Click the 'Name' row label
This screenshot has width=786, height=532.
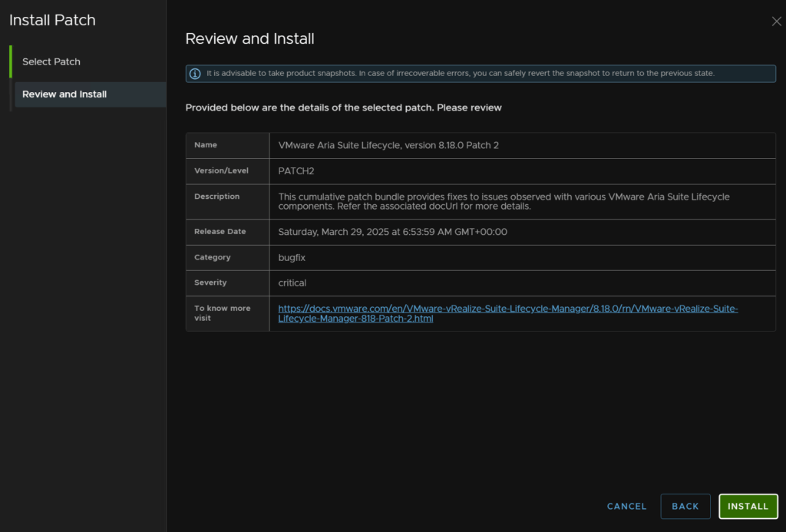[206, 145]
